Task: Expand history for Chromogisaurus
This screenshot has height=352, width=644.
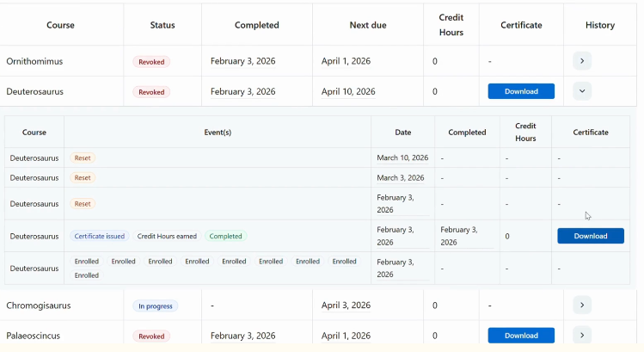Action: (582, 305)
